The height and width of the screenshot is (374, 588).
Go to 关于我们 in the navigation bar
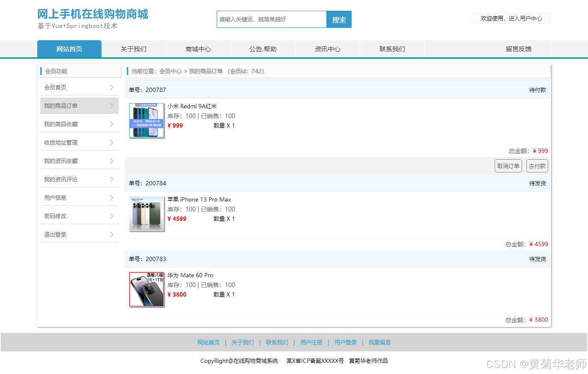134,49
